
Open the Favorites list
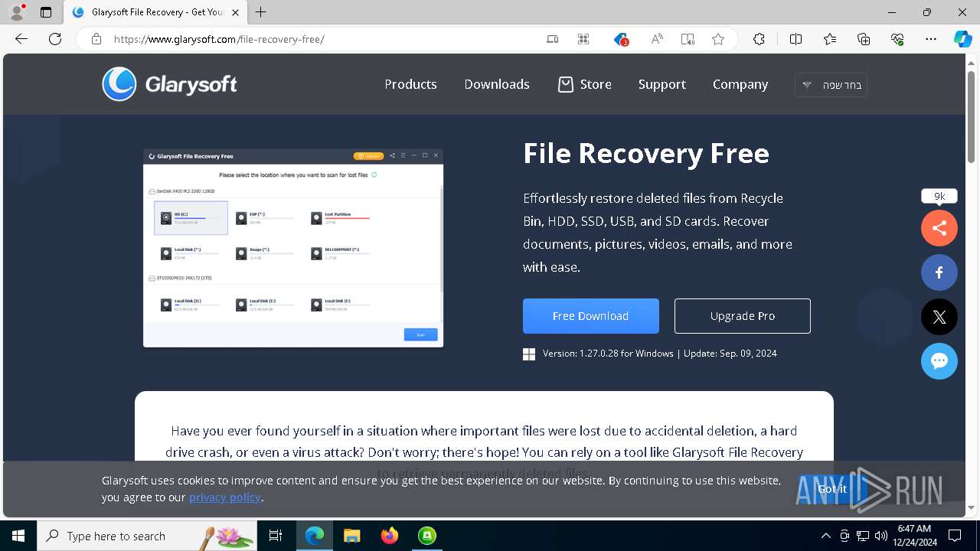[830, 39]
